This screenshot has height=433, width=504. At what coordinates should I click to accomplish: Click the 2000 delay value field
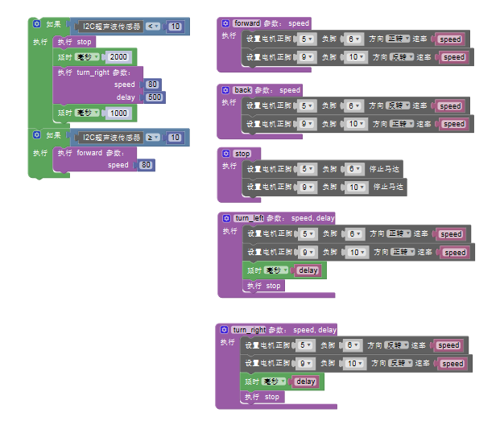coord(118,57)
